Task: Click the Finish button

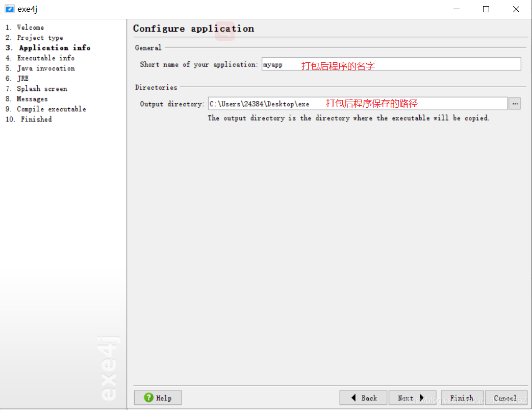Action: tap(462, 398)
